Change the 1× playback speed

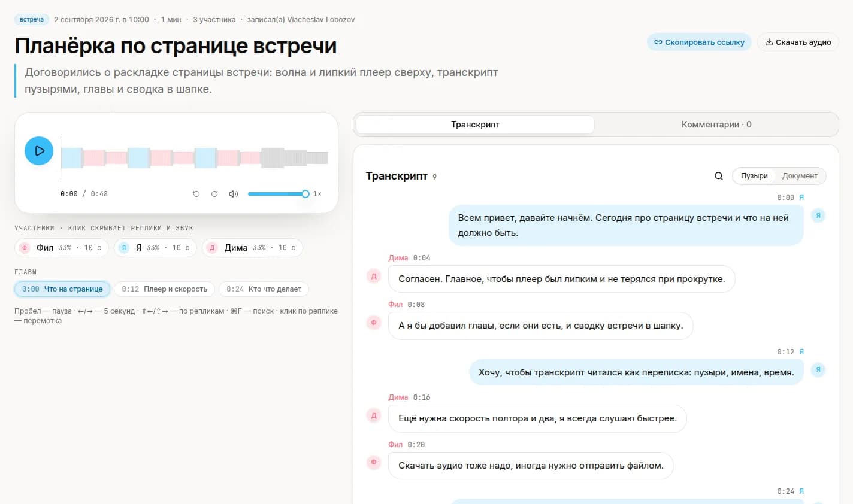317,194
